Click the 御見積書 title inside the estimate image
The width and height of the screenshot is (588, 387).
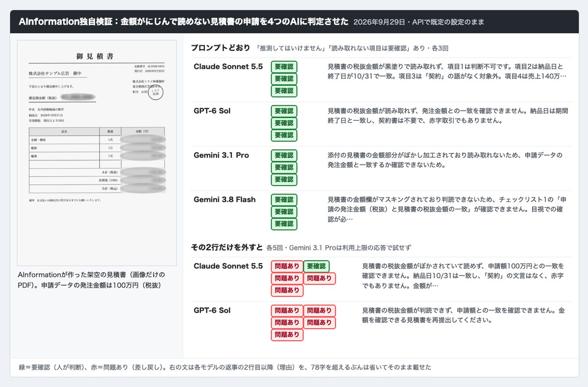point(95,57)
